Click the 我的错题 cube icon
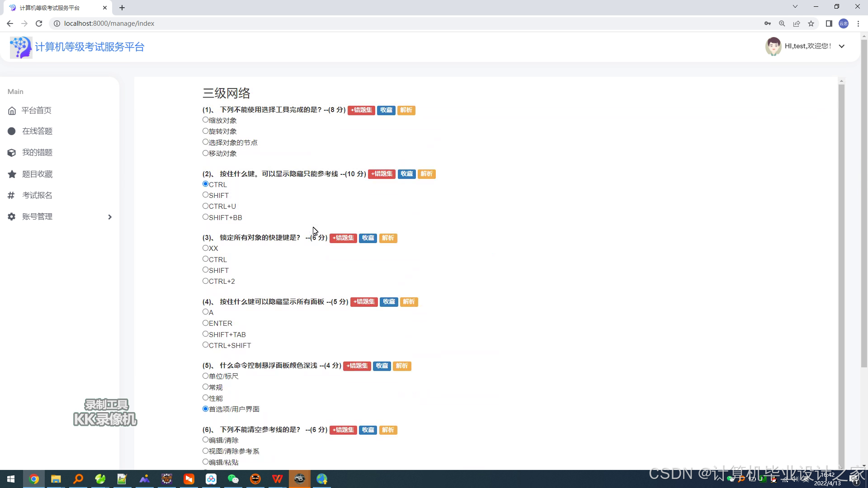Viewport: 868px width, 488px height. 12,153
